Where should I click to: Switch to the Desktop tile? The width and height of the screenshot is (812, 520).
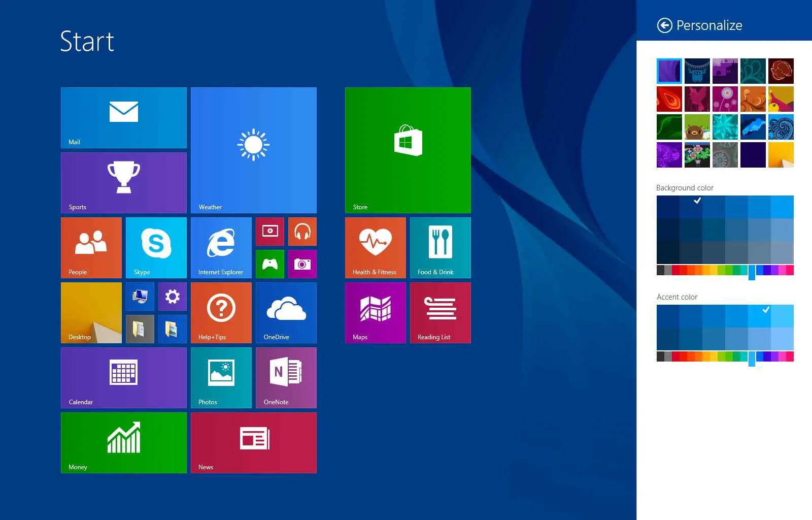pyautogui.click(x=91, y=313)
